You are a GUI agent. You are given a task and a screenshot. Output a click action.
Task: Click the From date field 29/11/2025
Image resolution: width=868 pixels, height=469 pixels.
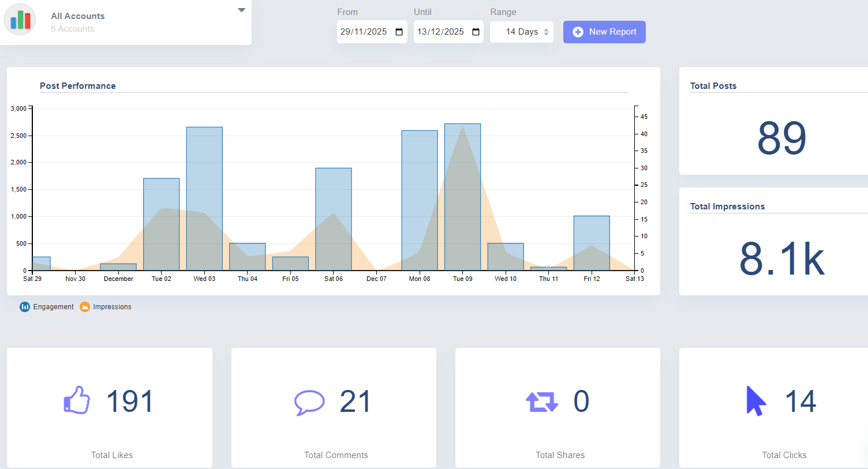tap(364, 32)
